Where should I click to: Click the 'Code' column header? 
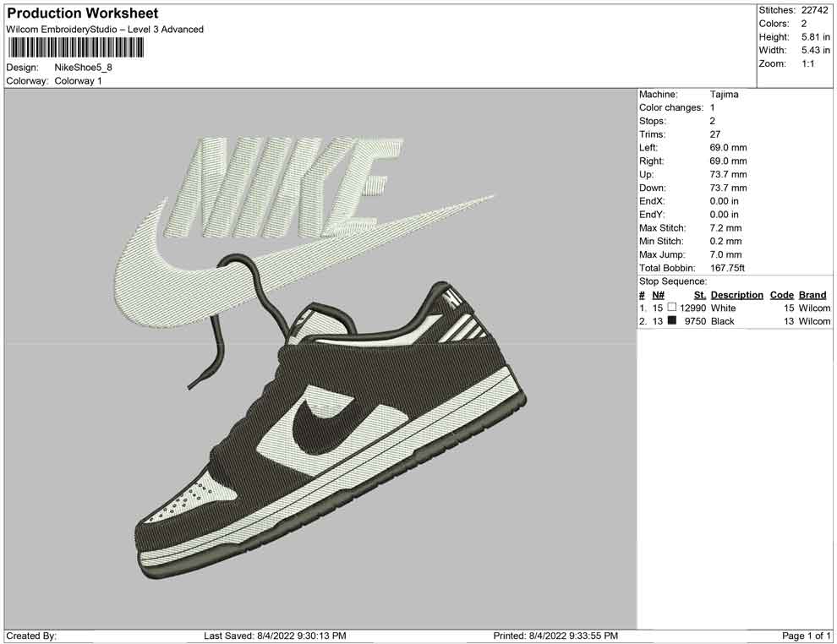click(x=782, y=295)
